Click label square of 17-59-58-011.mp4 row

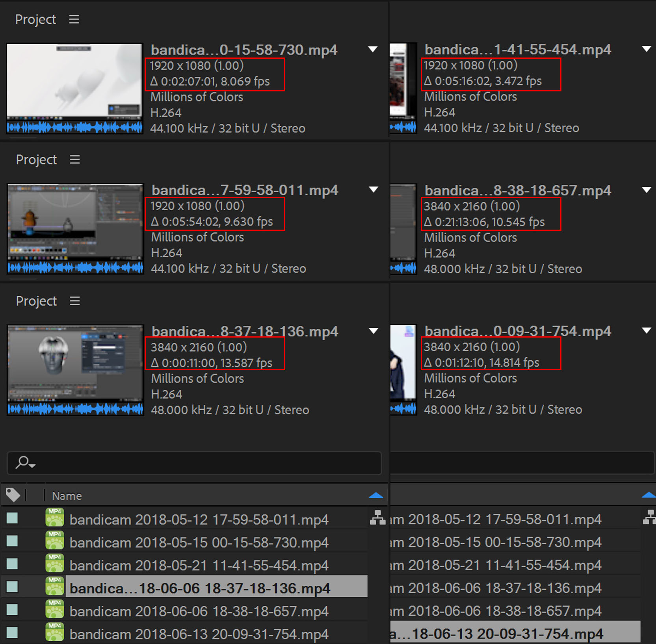click(12, 518)
